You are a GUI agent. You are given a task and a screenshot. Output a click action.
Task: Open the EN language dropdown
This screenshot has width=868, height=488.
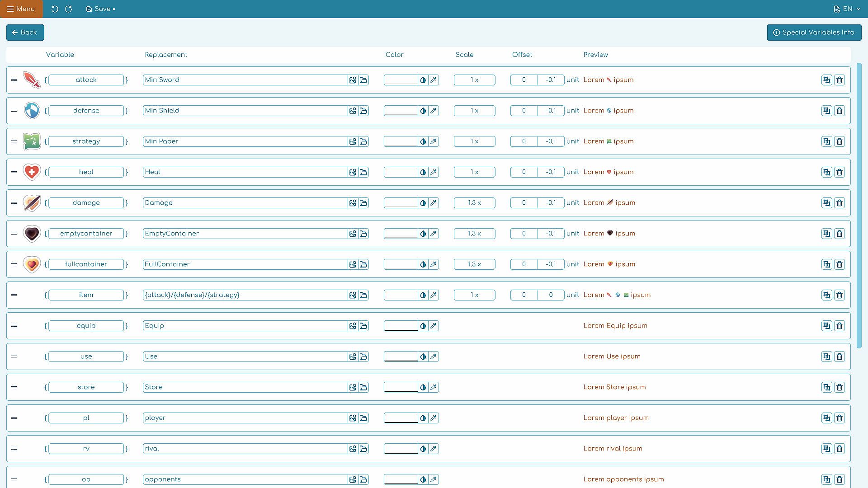point(847,9)
